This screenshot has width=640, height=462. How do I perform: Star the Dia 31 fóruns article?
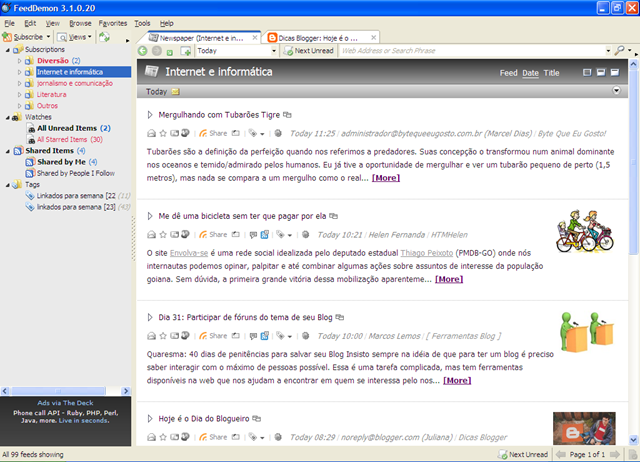point(163,335)
